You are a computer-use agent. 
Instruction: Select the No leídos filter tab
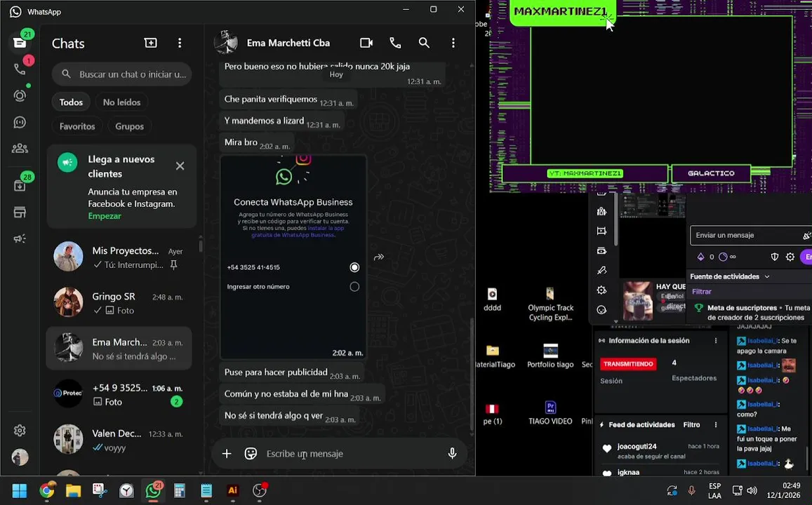pos(121,102)
